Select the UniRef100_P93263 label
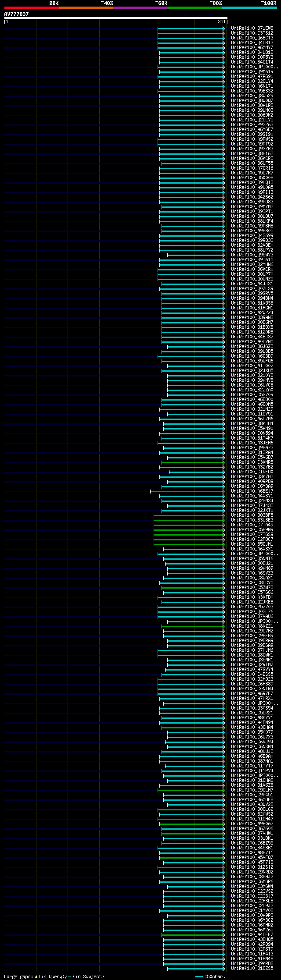 (x=252, y=124)
